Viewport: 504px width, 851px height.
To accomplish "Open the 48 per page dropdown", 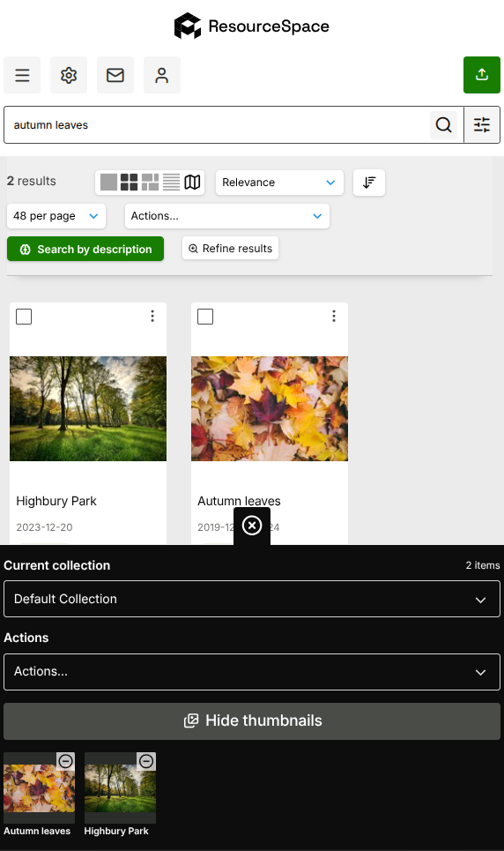I will [56, 216].
